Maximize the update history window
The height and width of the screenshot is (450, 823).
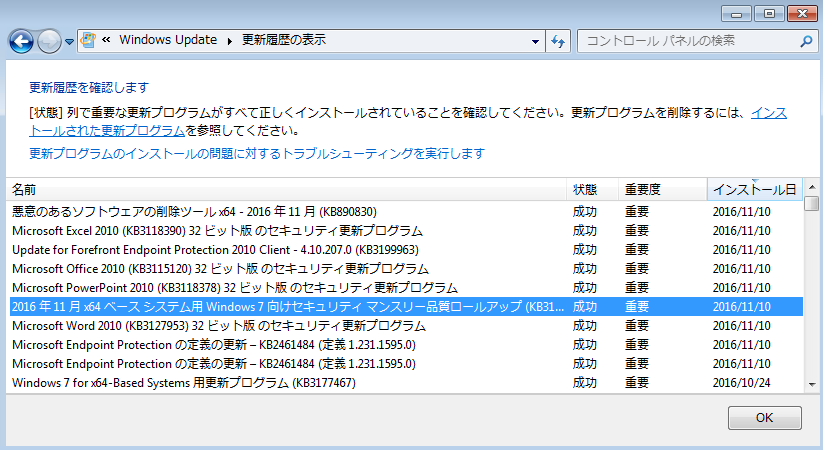769,14
